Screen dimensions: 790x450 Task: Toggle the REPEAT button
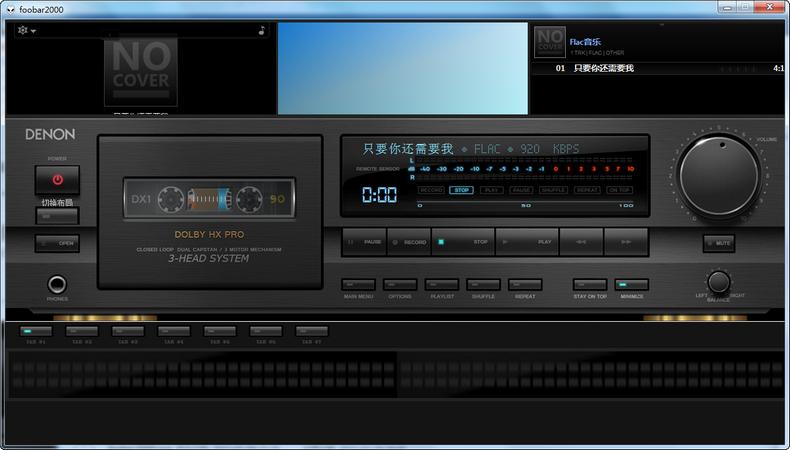pos(525,285)
